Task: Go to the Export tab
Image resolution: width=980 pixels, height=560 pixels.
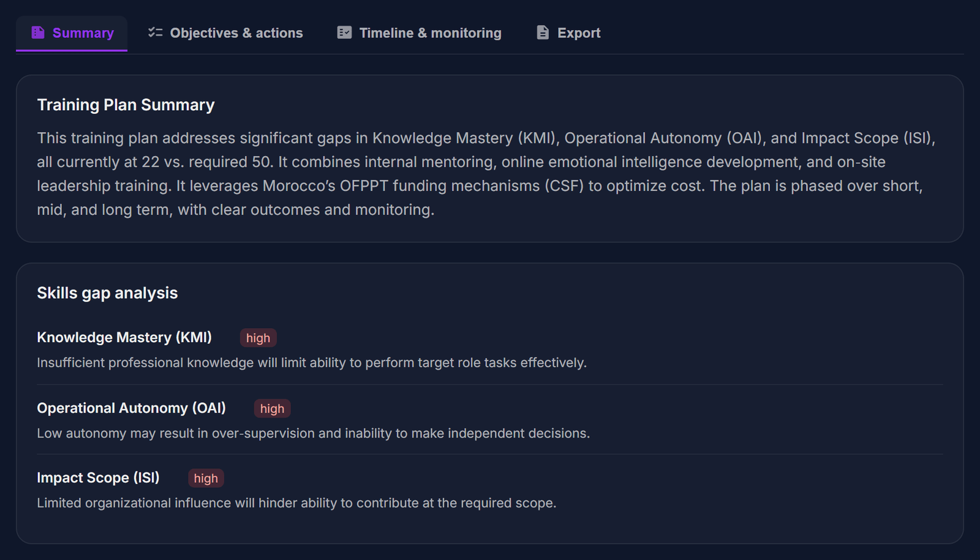Action: [568, 33]
